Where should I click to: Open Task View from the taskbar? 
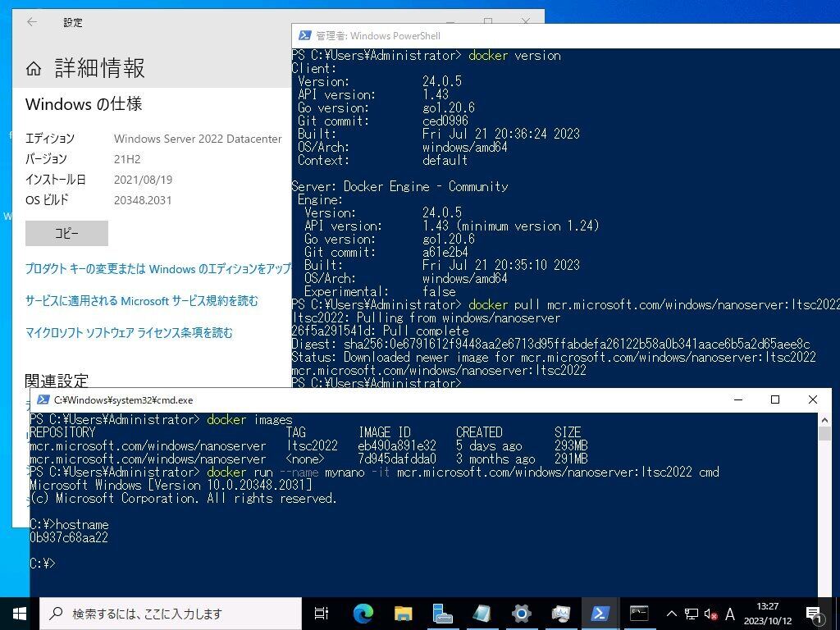tap(322, 614)
